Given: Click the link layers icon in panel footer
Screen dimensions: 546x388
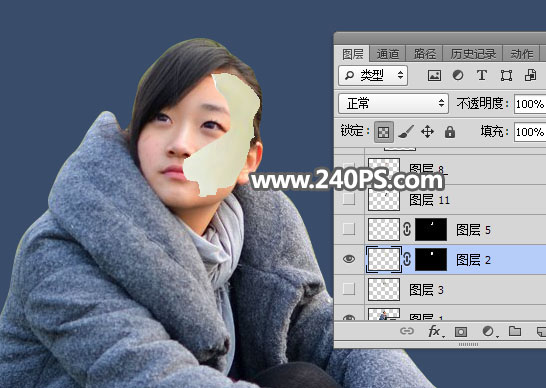Looking at the screenshot, I should pyautogui.click(x=407, y=331).
